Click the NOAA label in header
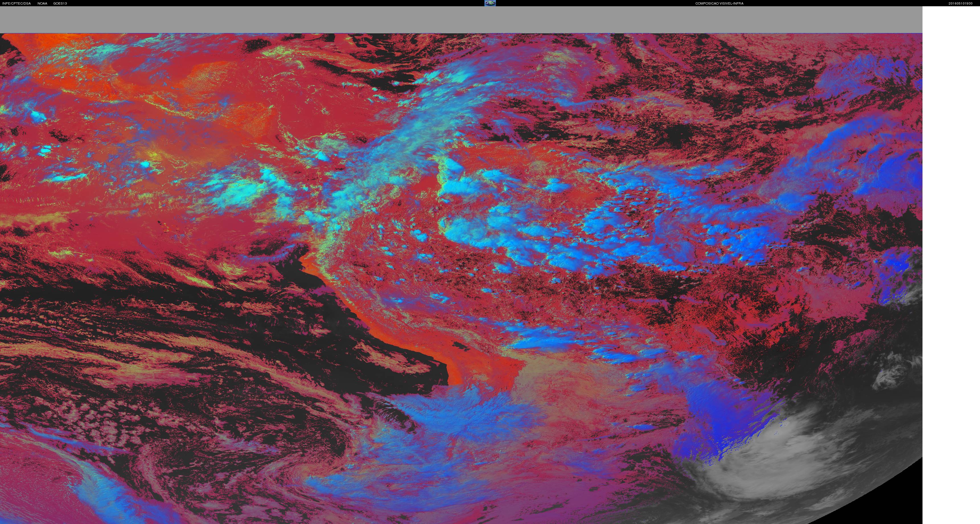The height and width of the screenshot is (524, 980). [x=42, y=3]
